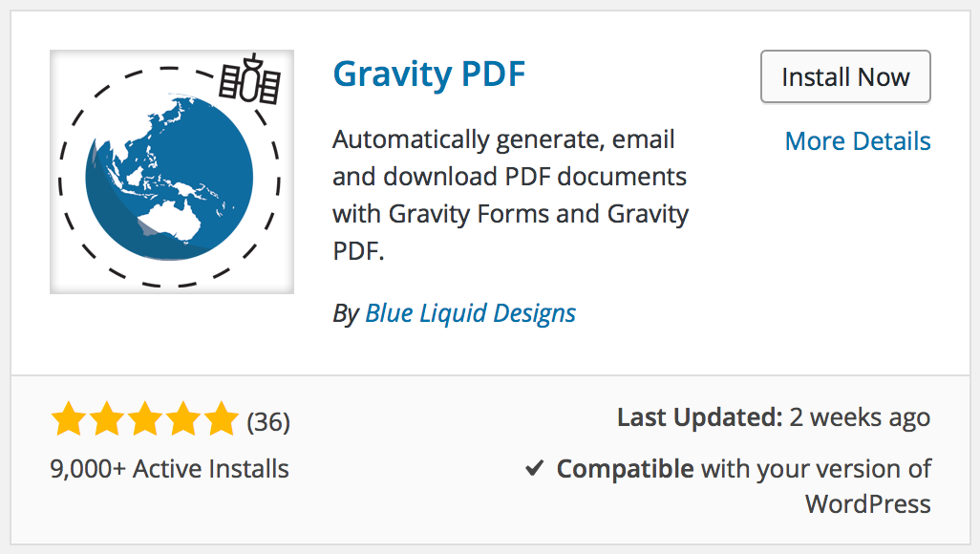Open the More Details link
The height and width of the screenshot is (554, 980).
[x=858, y=141]
